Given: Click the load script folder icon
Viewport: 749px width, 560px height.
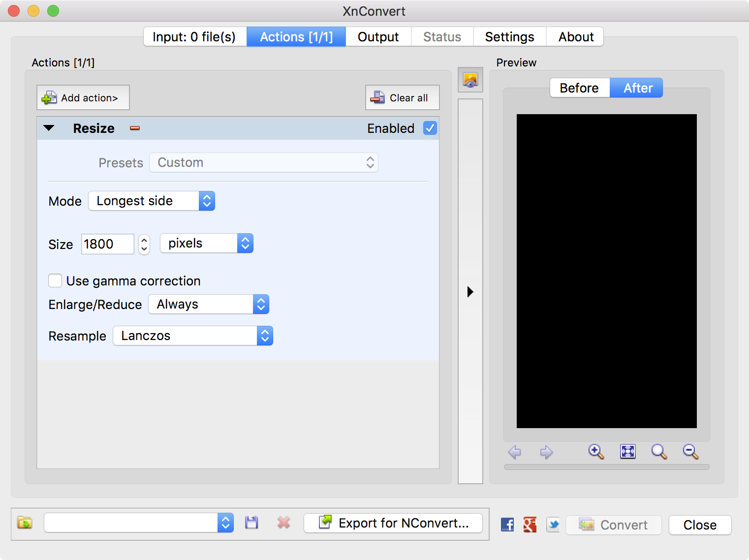Looking at the screenshot, I should coord(25,523).
